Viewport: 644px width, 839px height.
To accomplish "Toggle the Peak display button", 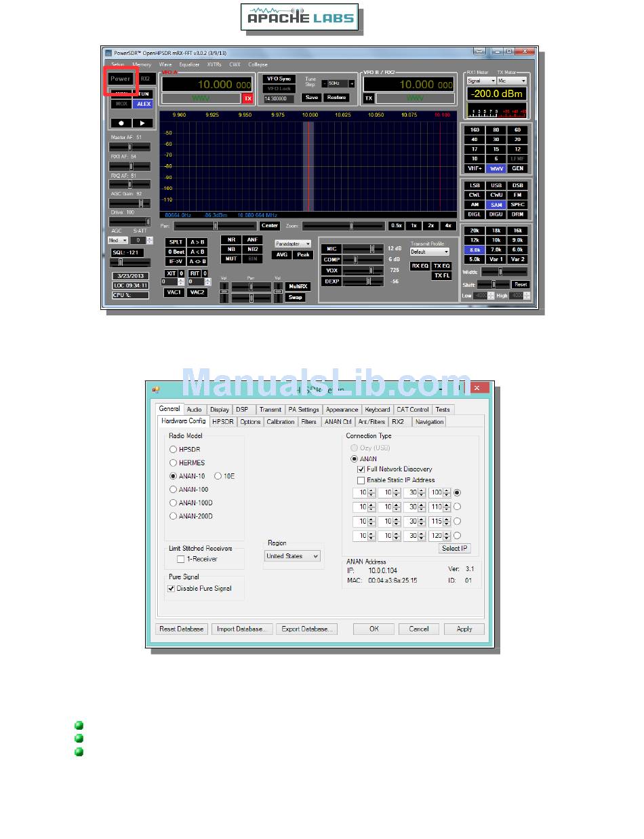I will [303, 255].
